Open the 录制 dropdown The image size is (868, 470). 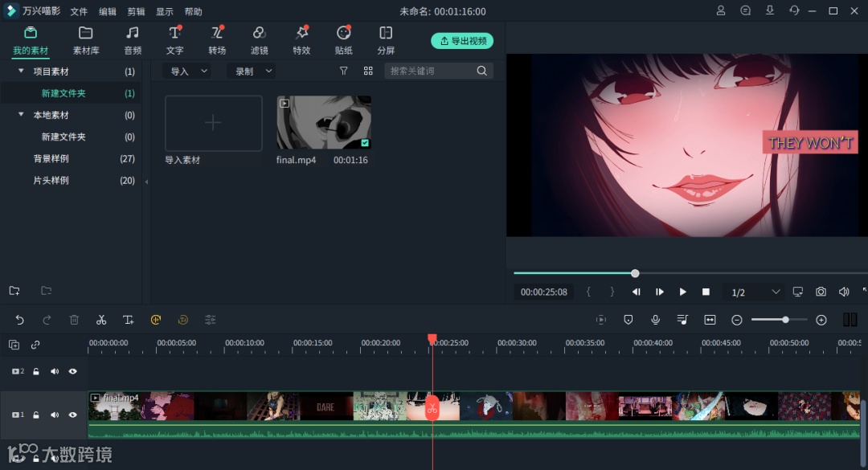pos(252,71)
